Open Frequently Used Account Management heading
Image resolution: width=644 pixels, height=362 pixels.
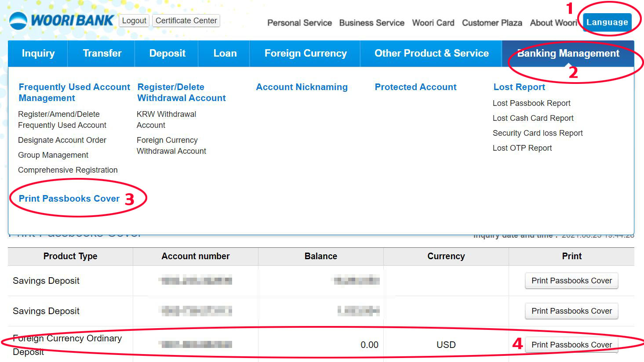pos(74,92)
